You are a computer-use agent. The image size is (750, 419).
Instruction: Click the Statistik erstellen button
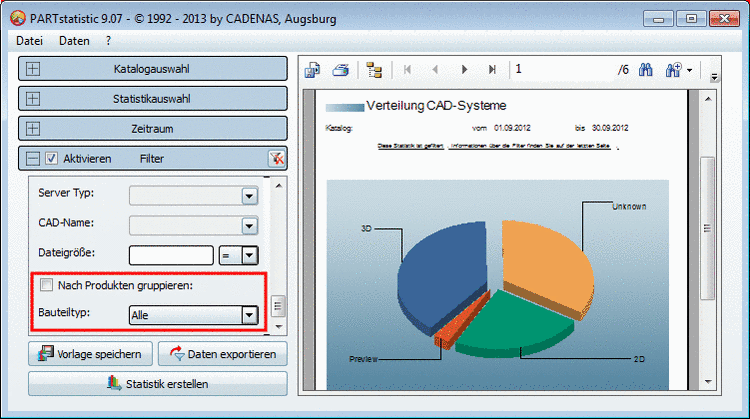click(x=158, y=384)
